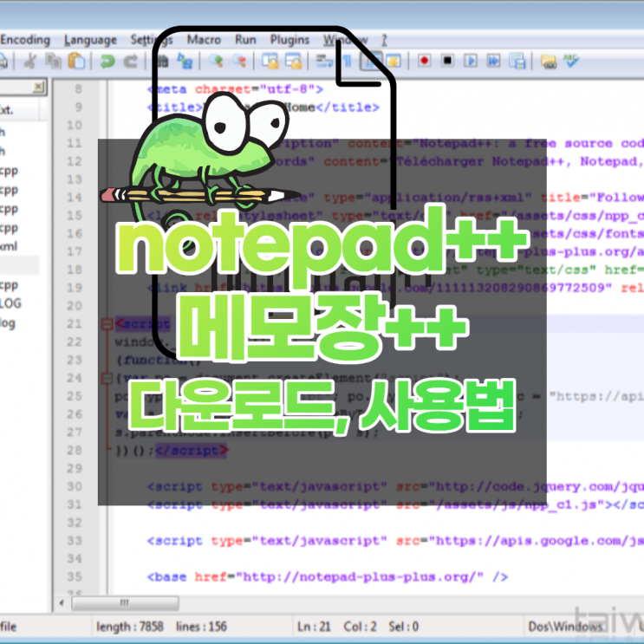Click the Dos\Windows status field
This screenshot has height=644, width=644.
pyautogui.click(x=565, y=627)
